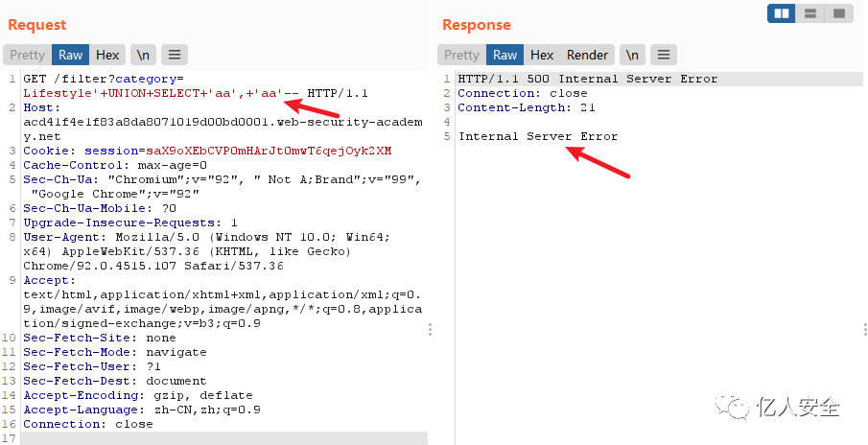Select the Response Raw tab
Screen dimensions: 868x445
(x=504, y=55)
